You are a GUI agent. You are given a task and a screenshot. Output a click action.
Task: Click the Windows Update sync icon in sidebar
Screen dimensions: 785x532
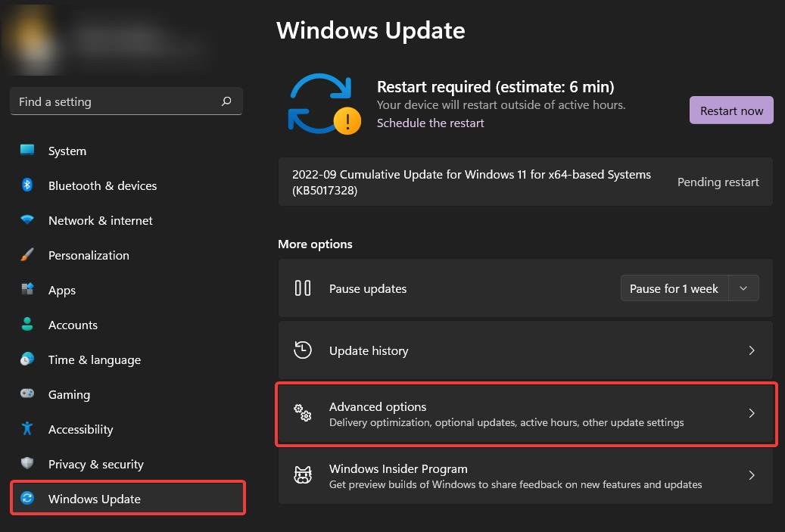tap(27, 498)
